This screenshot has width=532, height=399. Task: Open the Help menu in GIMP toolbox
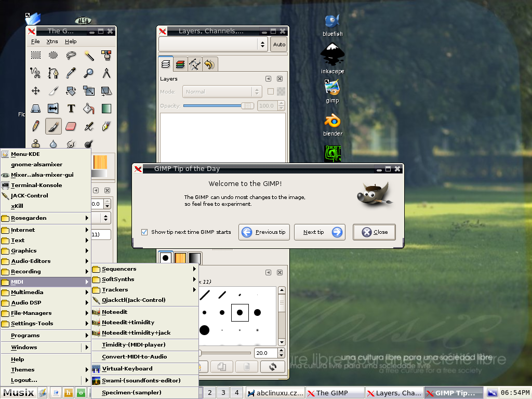pyautogui.click(x=71, y=42)
